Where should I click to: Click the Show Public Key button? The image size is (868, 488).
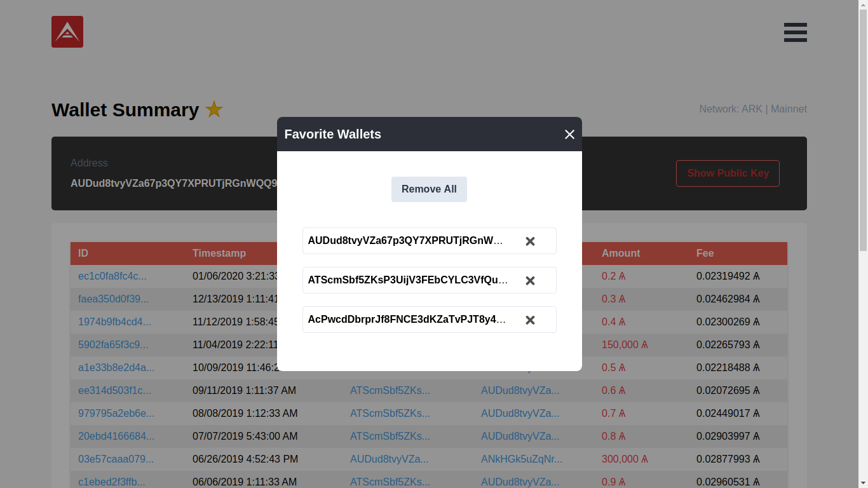coord(728,173)
